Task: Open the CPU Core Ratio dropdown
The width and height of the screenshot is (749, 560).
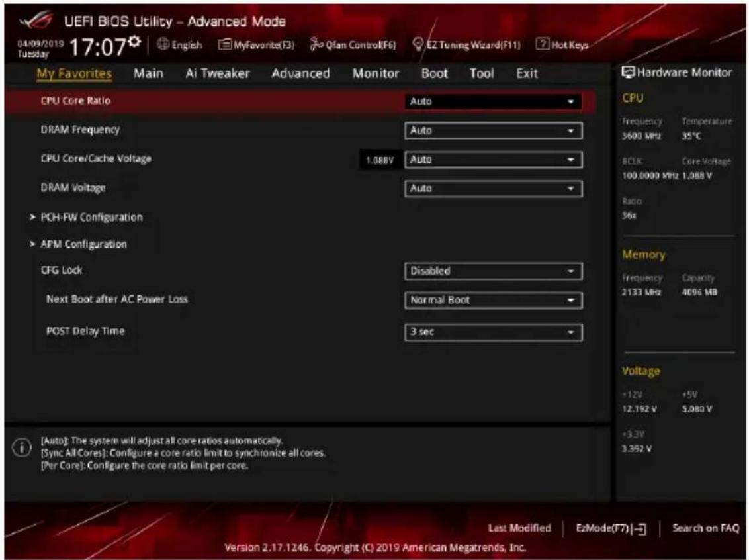Action: coord(493,101)
